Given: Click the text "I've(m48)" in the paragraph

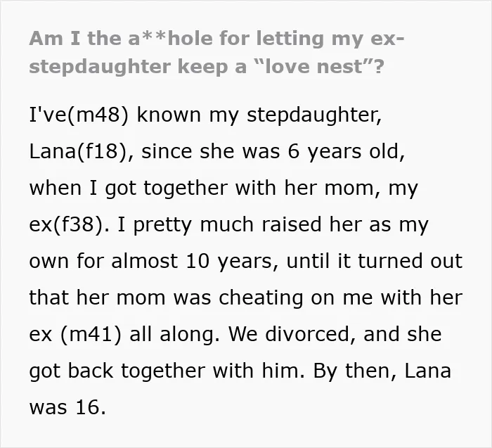Looking at the screenshot, I should [79, 115].
